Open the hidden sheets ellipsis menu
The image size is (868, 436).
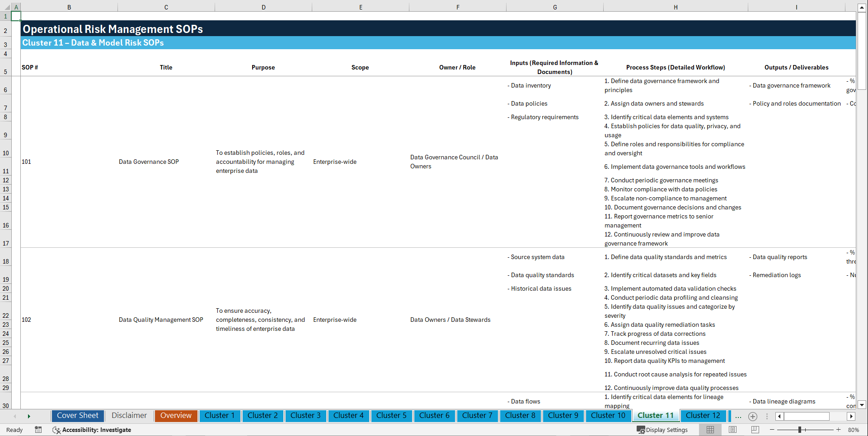[738, 416]
